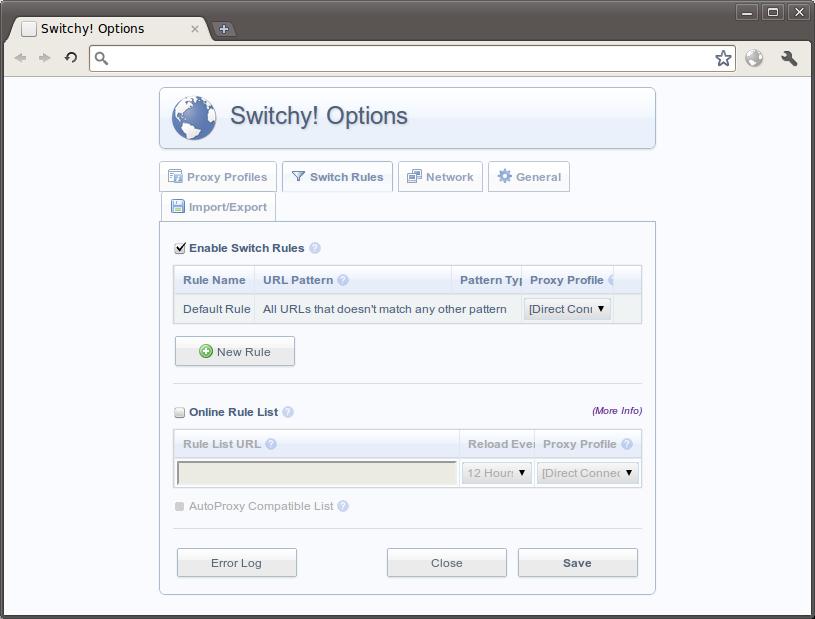The height and width of the screenshot is (619, 815).
Task: Open the Import/Export tab
Action: pyautogui.click(x=218, y=207)
